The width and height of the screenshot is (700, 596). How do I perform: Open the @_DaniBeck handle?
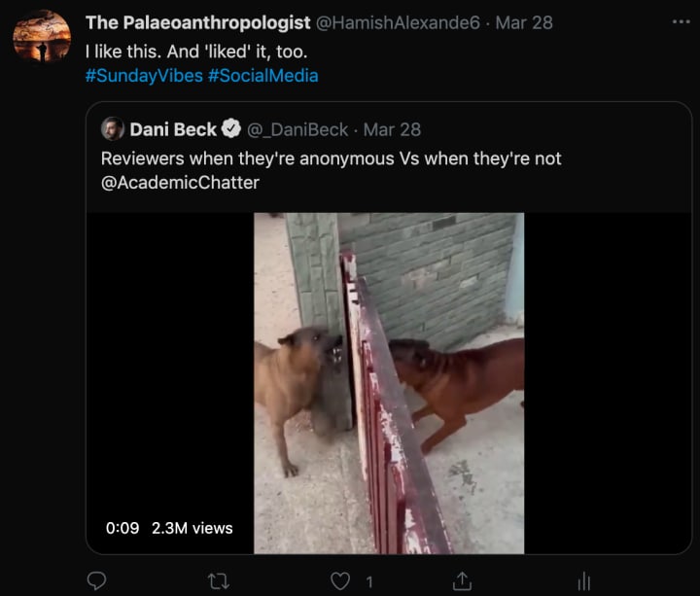point(297,129)
